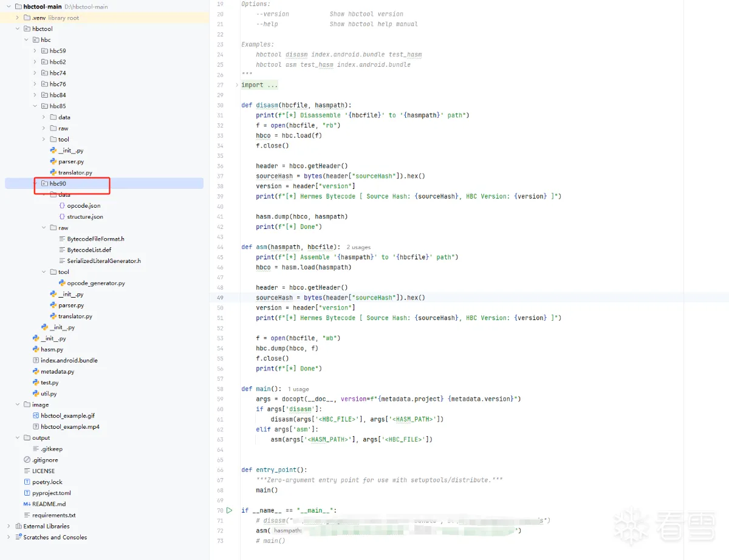Open index.android.bundle file
729x560 pixels.
click(69, 360)
